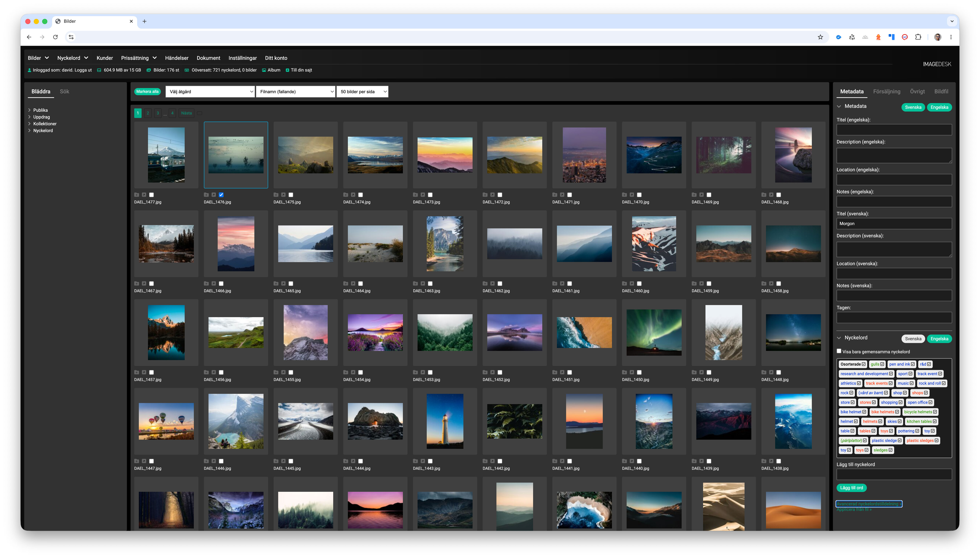Open browser extensions puzzle icon
Viewport: 980px width, 558px height.
pyautogui.click(x=918, y=37)
